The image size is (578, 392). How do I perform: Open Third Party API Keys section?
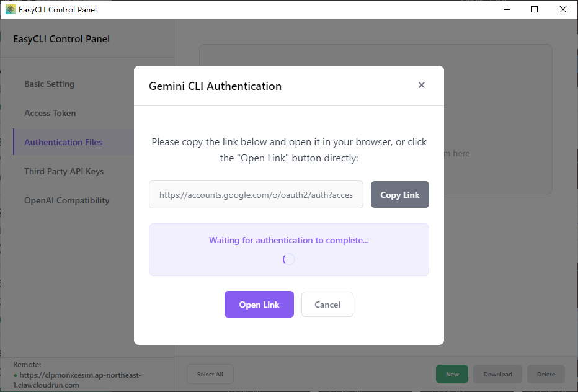click(x=64, y=171)
